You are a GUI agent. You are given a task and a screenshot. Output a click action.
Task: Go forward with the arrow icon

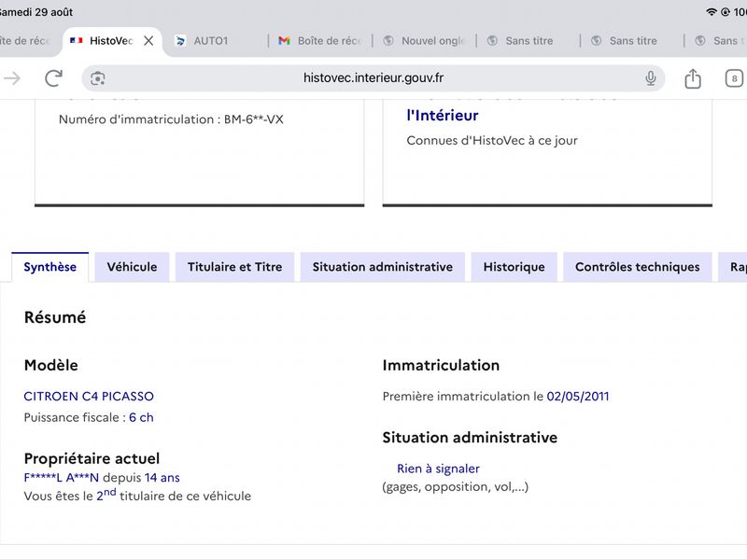[x=12, y=78]
